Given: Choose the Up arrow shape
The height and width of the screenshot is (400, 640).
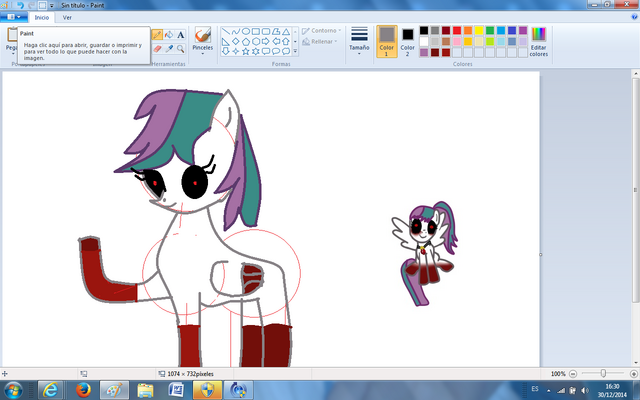Looking at the screenshot, I should pos(286,42).
